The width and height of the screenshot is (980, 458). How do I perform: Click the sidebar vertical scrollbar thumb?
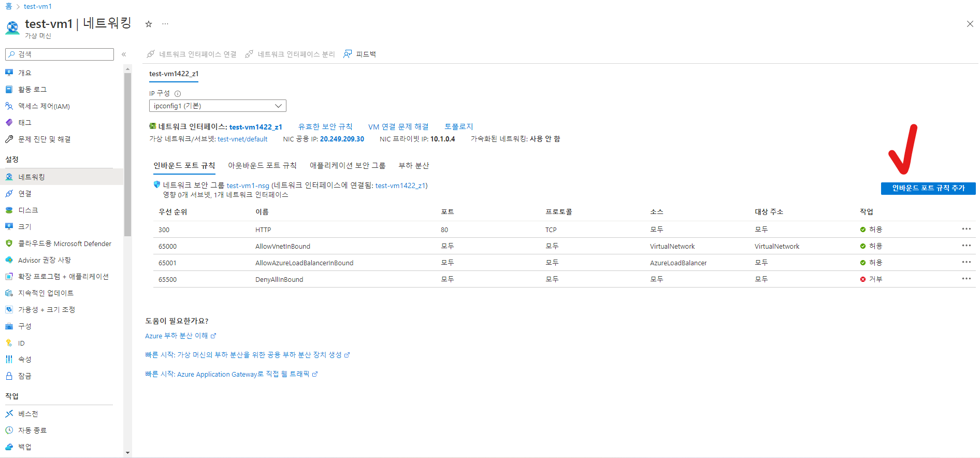(x=127, y=154)
